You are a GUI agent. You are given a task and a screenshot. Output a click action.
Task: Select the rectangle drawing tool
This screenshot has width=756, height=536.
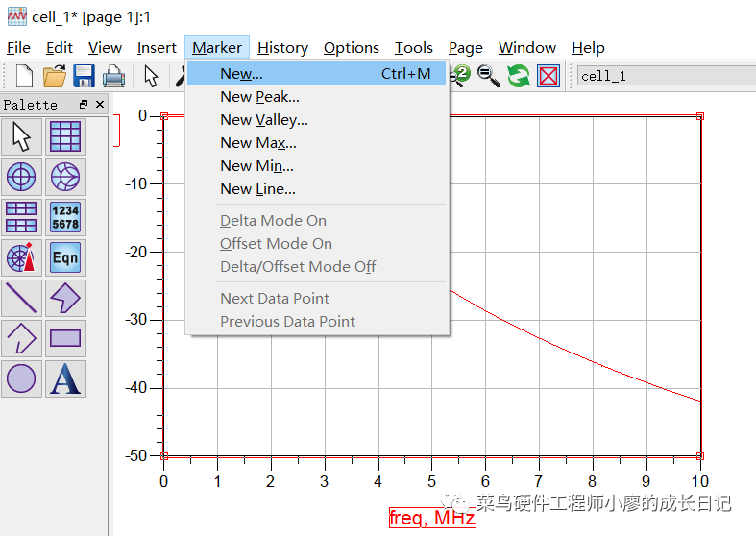pos(65,338)
